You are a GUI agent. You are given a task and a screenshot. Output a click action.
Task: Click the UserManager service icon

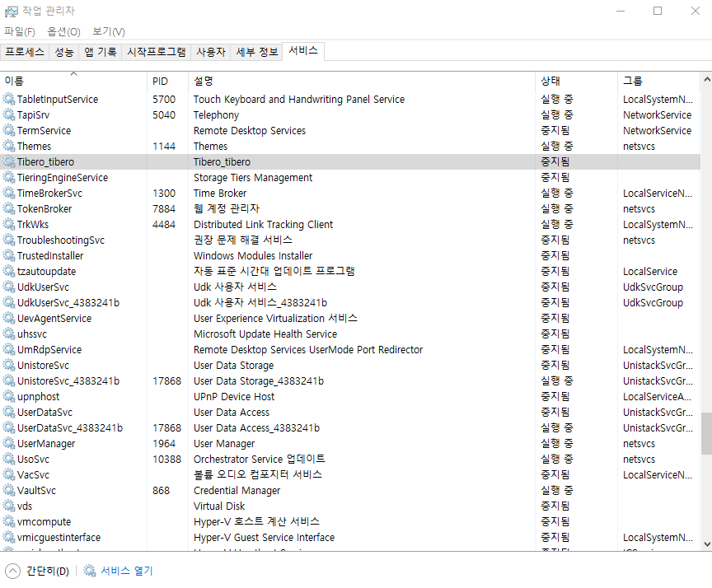click(9, 443)
